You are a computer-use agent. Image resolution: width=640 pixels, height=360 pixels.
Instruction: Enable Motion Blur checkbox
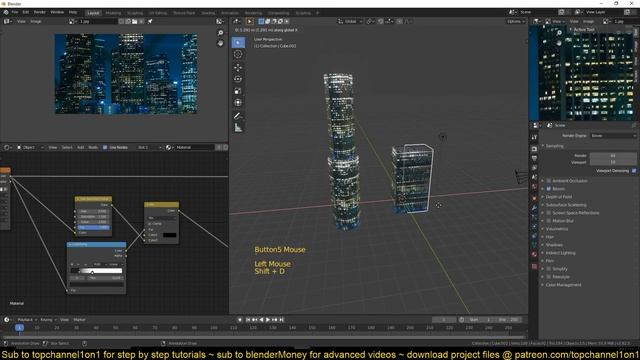[549, 221]
